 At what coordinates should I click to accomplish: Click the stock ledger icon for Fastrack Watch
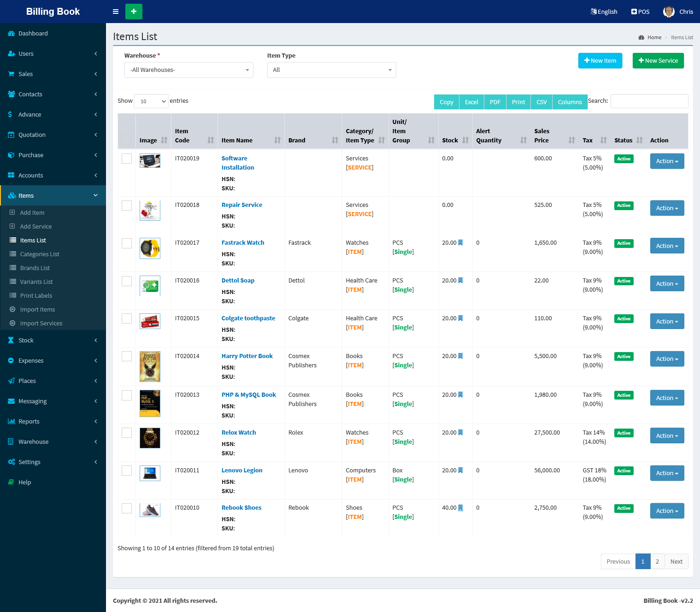(460, 243)
